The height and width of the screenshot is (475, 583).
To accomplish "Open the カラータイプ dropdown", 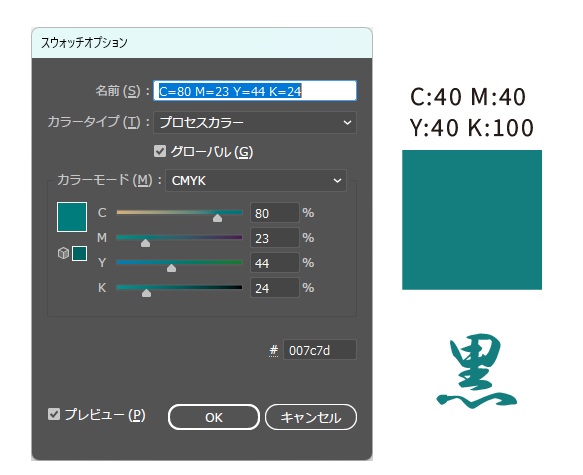I will 255,122.
